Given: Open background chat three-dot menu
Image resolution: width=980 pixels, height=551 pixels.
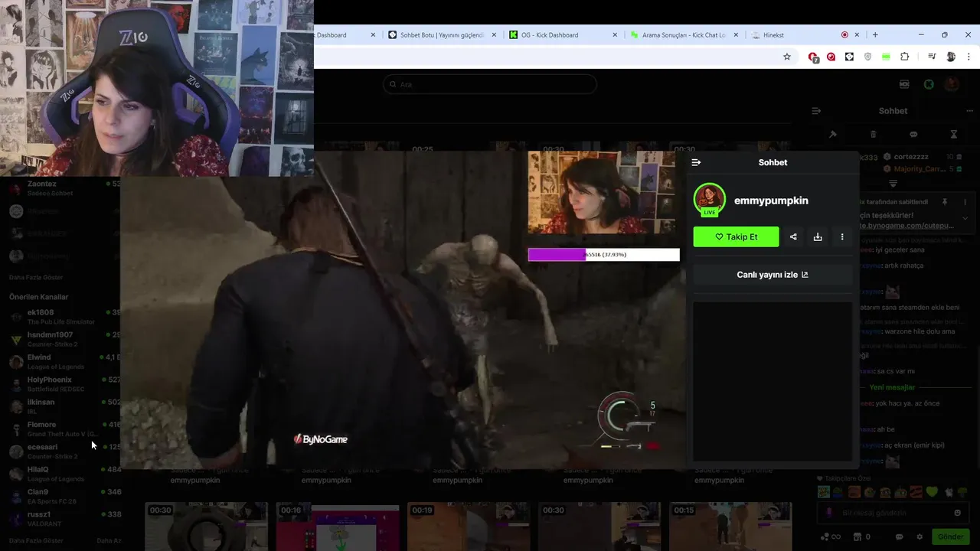Looking at the screenshot, I should tap(970, 111).
